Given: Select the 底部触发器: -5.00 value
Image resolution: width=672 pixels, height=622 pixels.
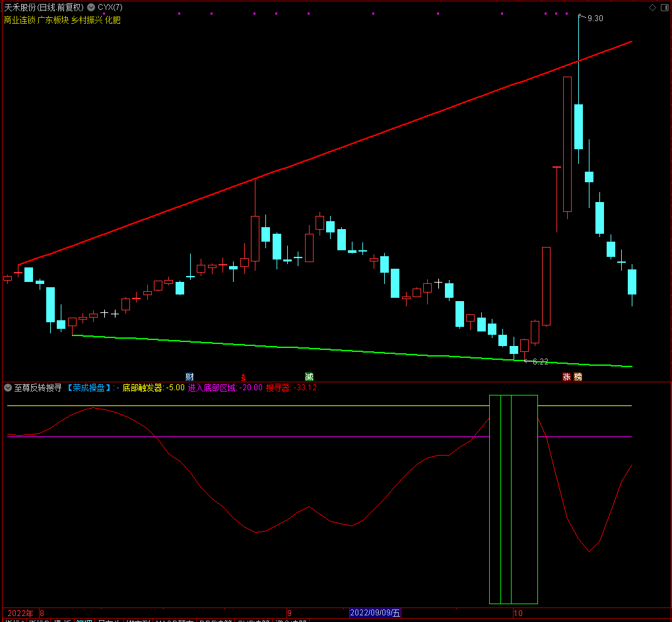Looking at the screenshot, I should (153, 388).
